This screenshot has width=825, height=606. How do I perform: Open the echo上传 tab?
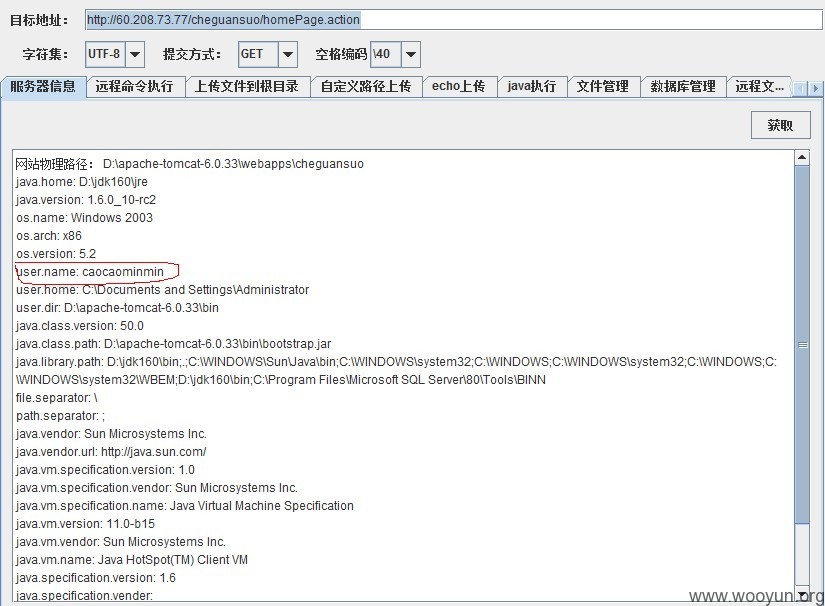coord(459,86)
